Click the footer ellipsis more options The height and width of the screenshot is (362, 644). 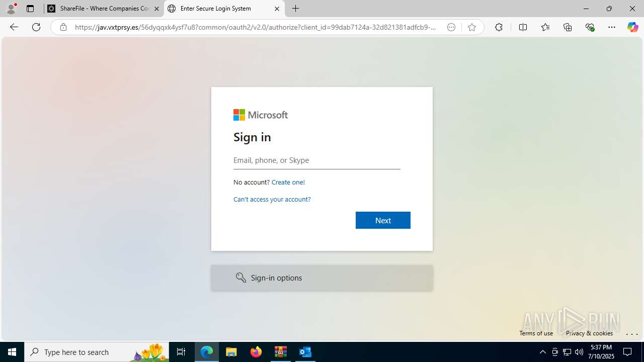click(632, 334)
